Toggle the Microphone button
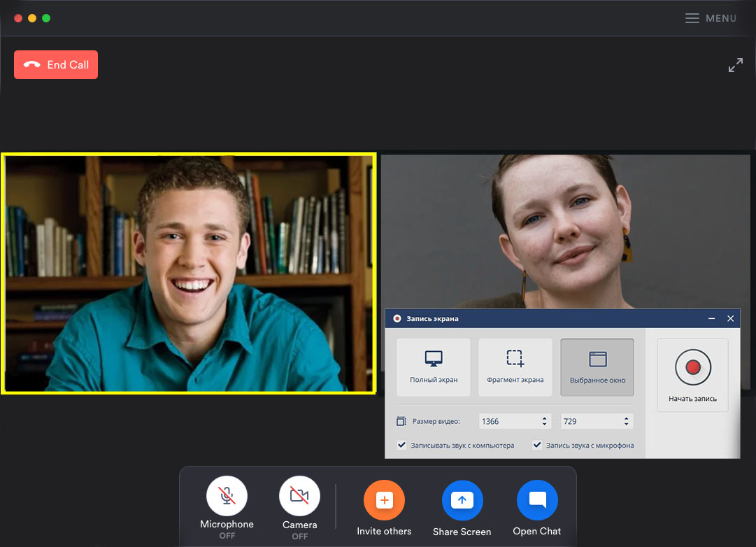The width and height of the screenshot is (756, 547). [x=227, y=497]
